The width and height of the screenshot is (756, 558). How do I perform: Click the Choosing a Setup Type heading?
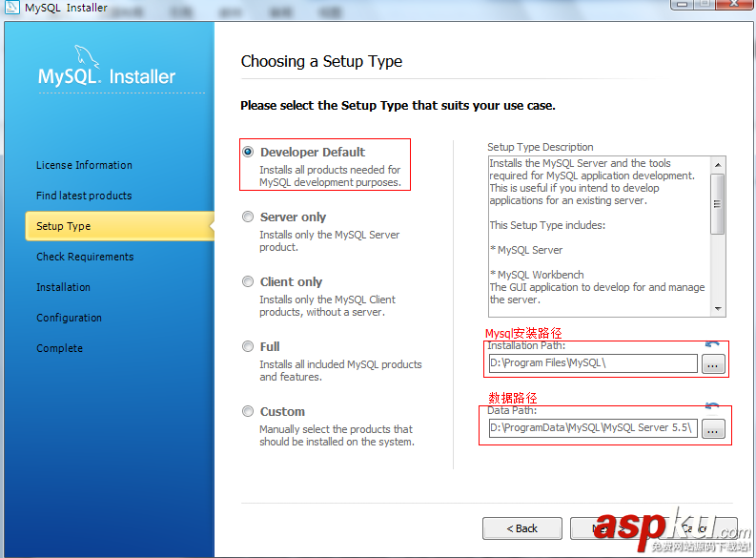[x=321, y=62]
